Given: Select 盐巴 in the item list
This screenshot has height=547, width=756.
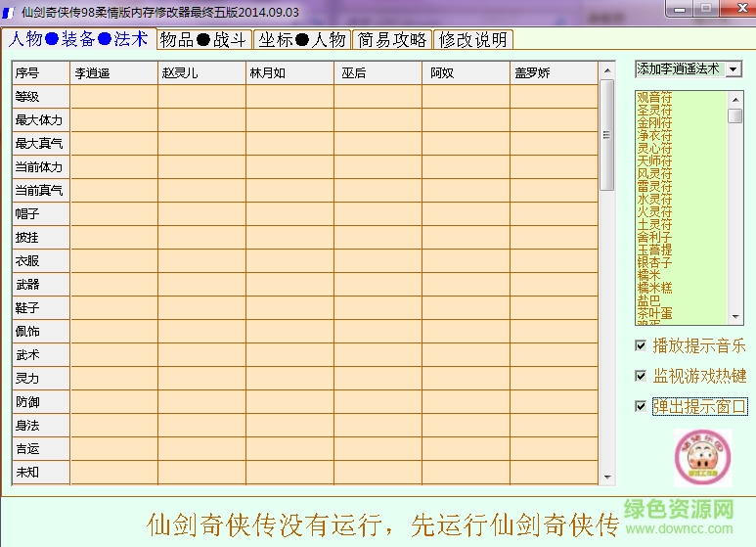Looking at the screenshot, I should point(648,300).
